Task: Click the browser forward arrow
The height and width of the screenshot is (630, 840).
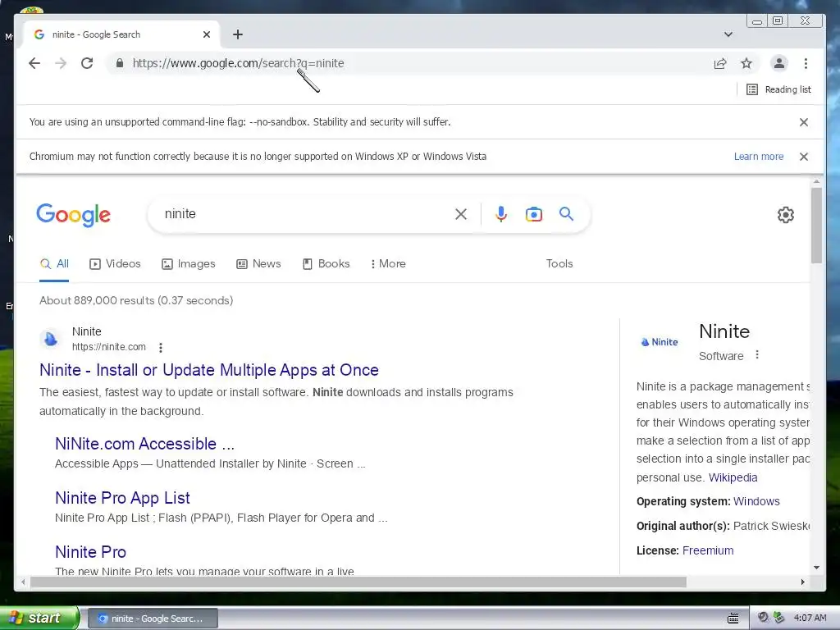Action: tap(61, 63)
